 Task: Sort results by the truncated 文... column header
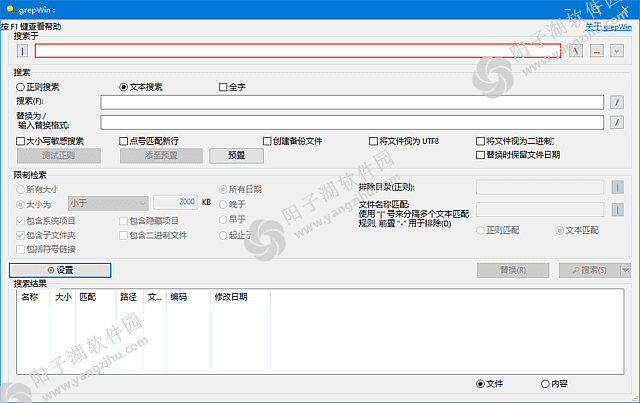(155, 297)
